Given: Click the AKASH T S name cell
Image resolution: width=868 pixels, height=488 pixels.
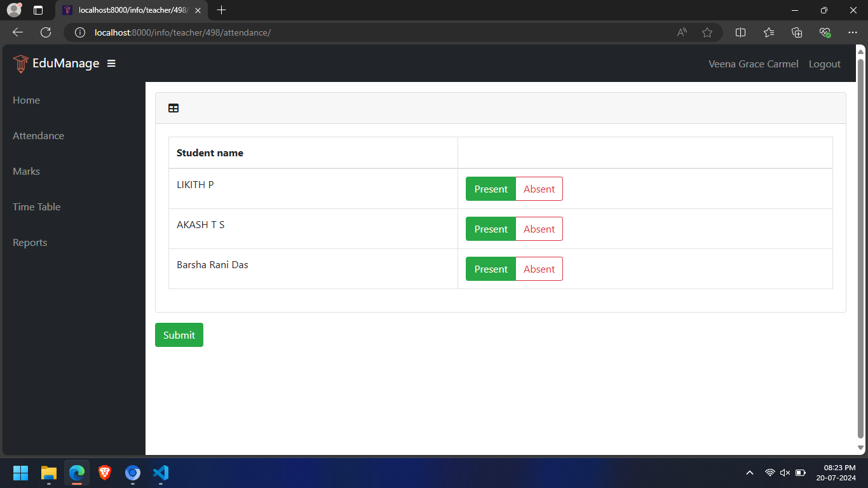Looking at the screenshot, I should pos(313,229).
